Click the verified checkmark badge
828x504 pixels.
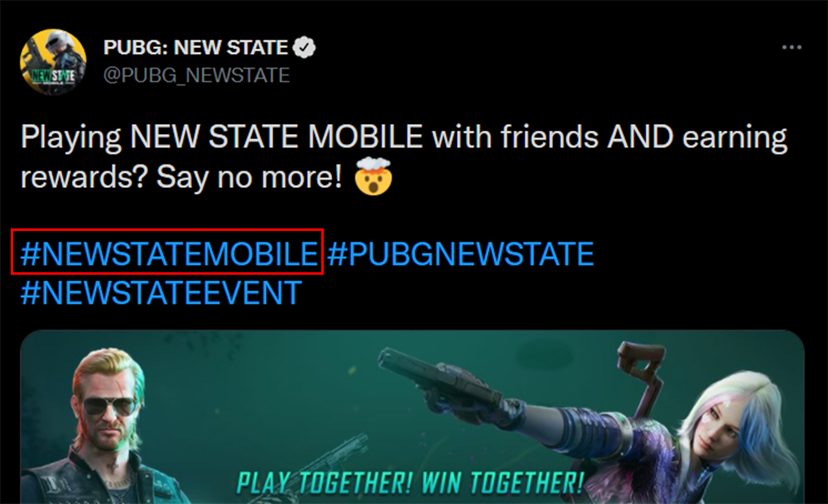coord(304,47)
